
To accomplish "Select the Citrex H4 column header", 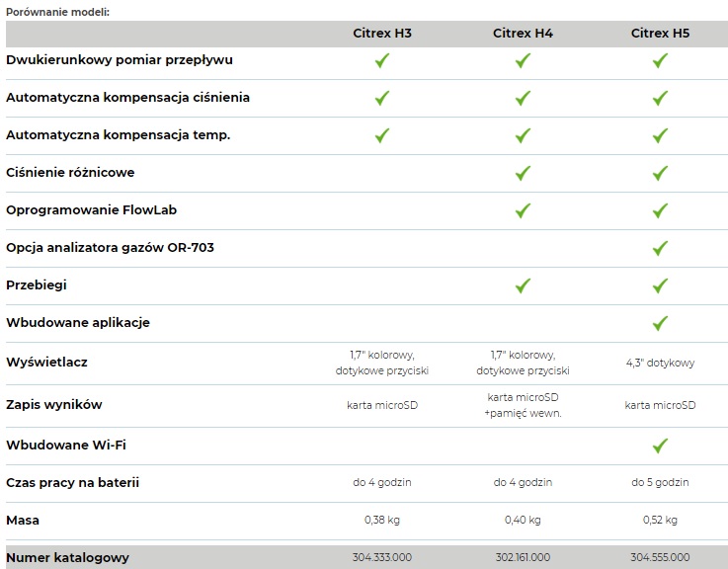I will click(x=523, y=34).
